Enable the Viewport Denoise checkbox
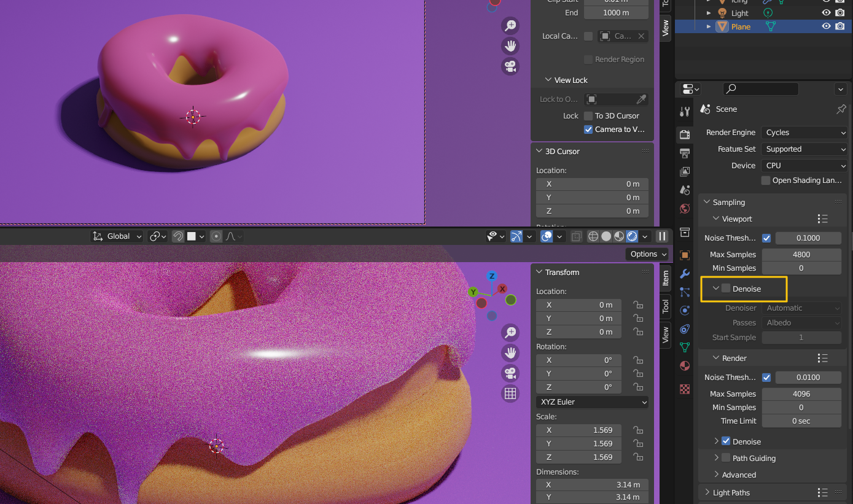The height and width of the screenshot is (504, 853). [x=726, y=289]
